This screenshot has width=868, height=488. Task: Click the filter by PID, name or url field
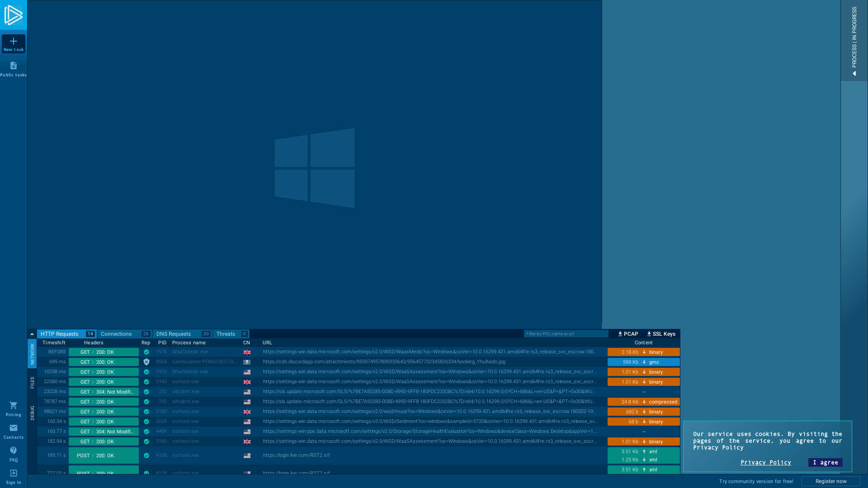click(566, 334)
